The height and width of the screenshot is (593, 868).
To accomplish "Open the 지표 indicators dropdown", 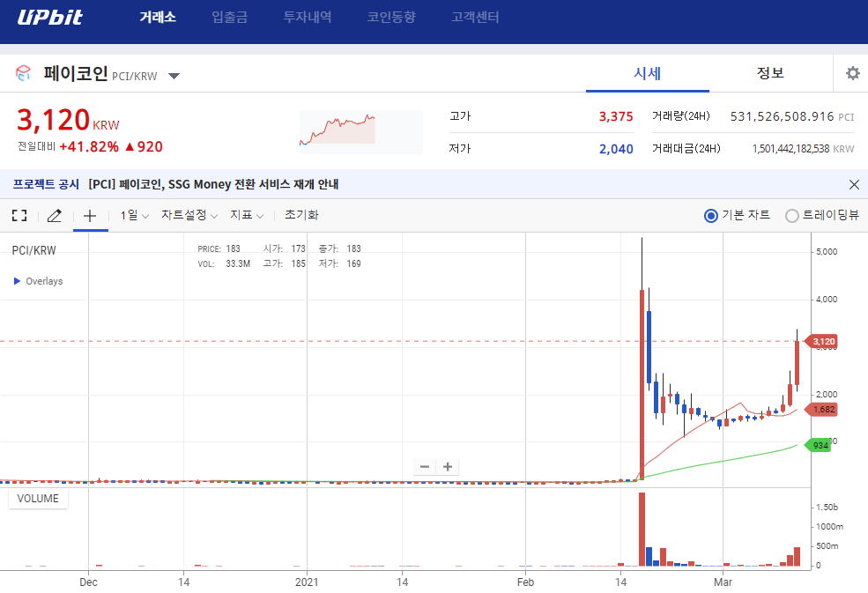I will click(x=247, y=215).
